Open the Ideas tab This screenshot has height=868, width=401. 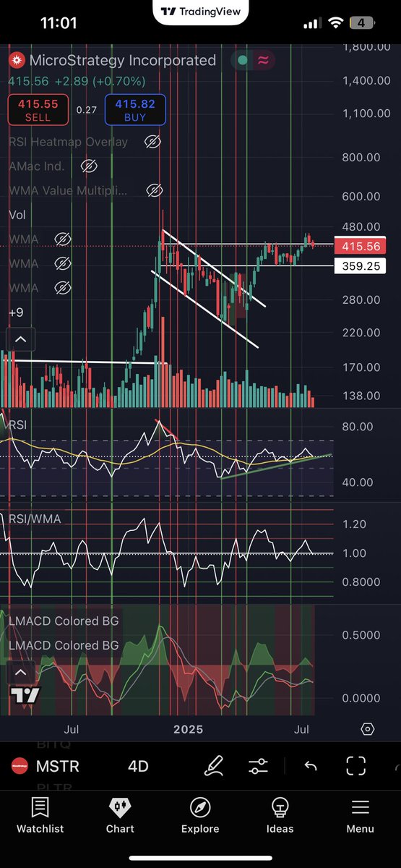tap(280, 816)
